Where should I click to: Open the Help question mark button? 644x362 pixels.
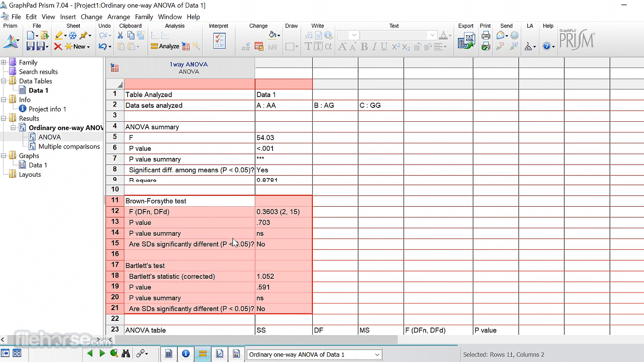click(x=546, y=46)
